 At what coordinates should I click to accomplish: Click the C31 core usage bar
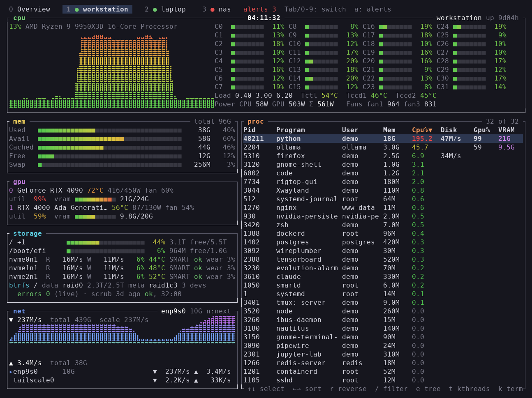470,87
